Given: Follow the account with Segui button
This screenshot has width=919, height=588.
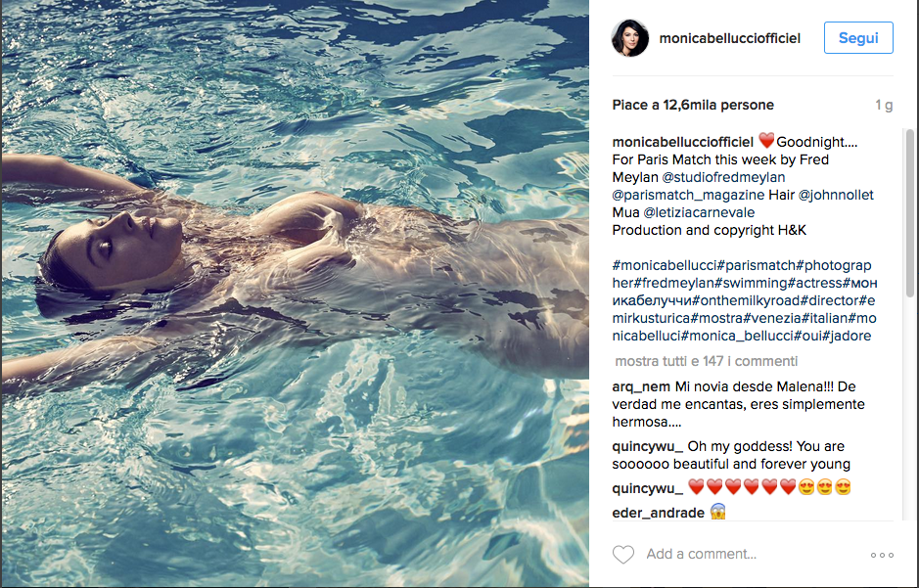Looking at the screenshot, I should 858,38.
